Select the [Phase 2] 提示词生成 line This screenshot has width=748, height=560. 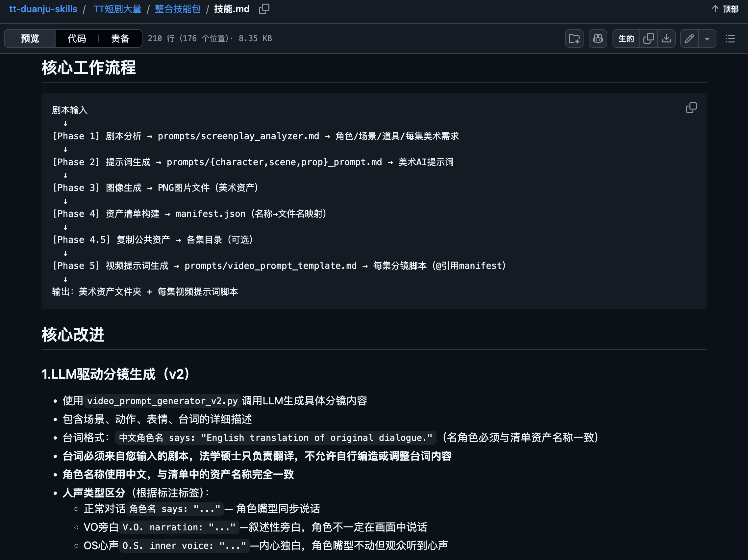[253, 162]
